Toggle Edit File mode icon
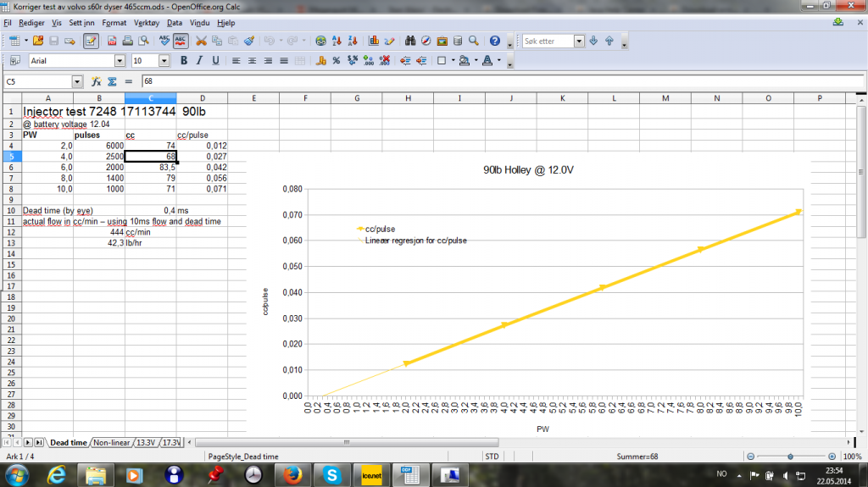Viewport: 868px width, 487px height. click(x=91, y=41)
